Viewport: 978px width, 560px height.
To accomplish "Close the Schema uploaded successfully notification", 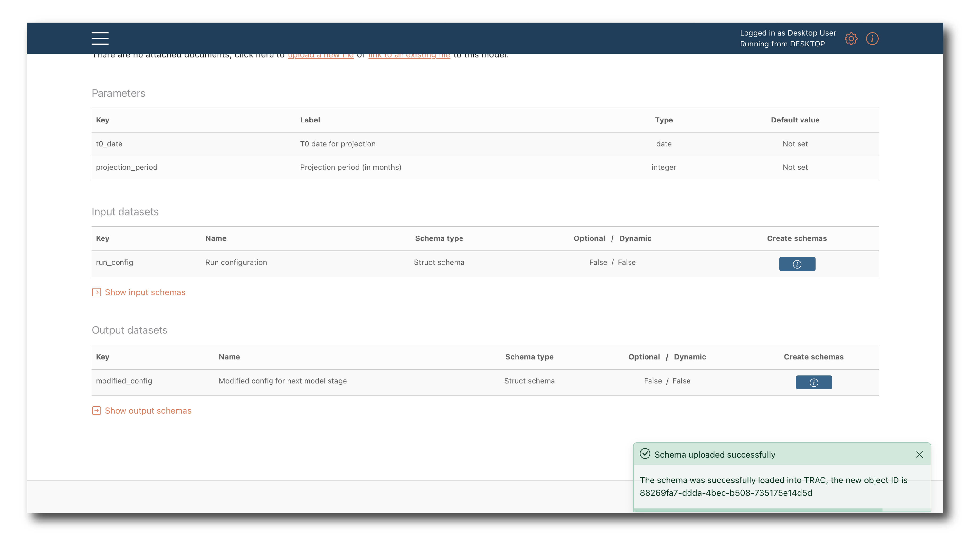I will coord(919,455).
